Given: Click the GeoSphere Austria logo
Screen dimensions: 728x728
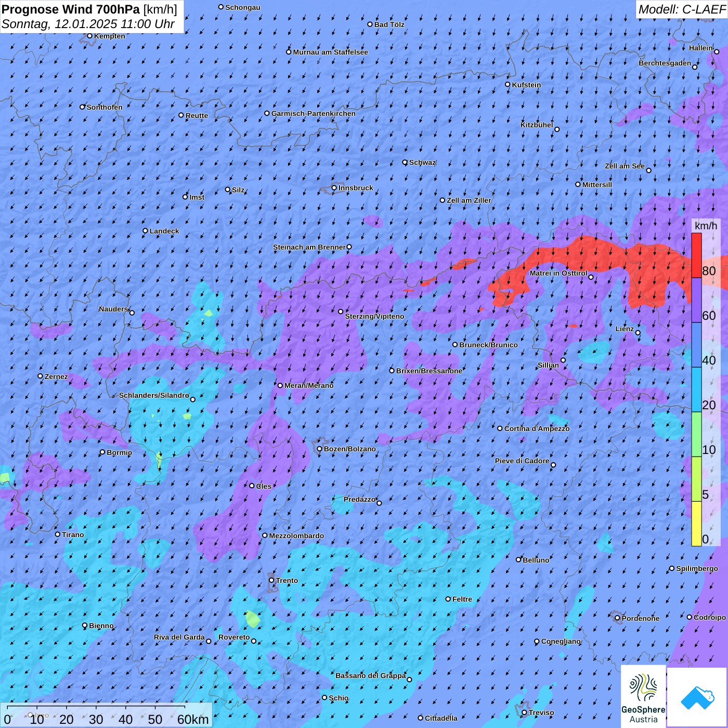Looking at the screenshot, I should [643, 696].
